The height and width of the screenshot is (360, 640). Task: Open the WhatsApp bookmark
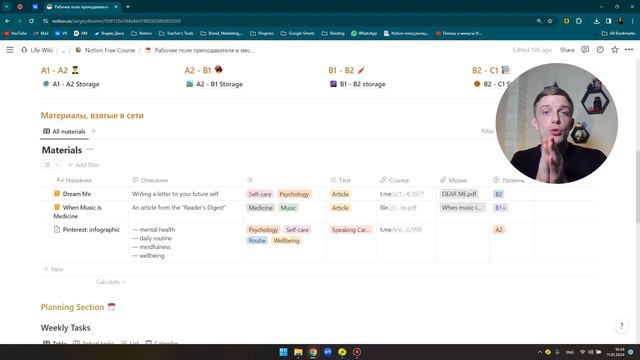coord(364,33)
